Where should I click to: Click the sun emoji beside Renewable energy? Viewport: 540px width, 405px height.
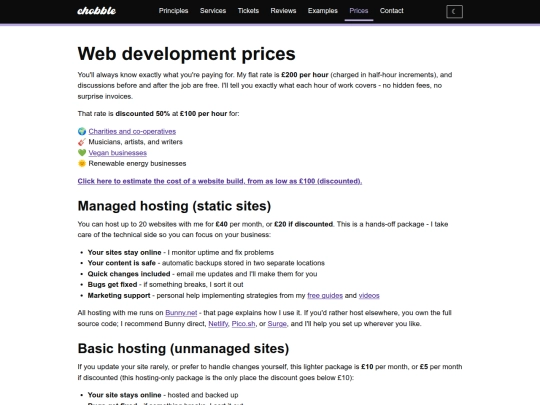click(82, 163)
